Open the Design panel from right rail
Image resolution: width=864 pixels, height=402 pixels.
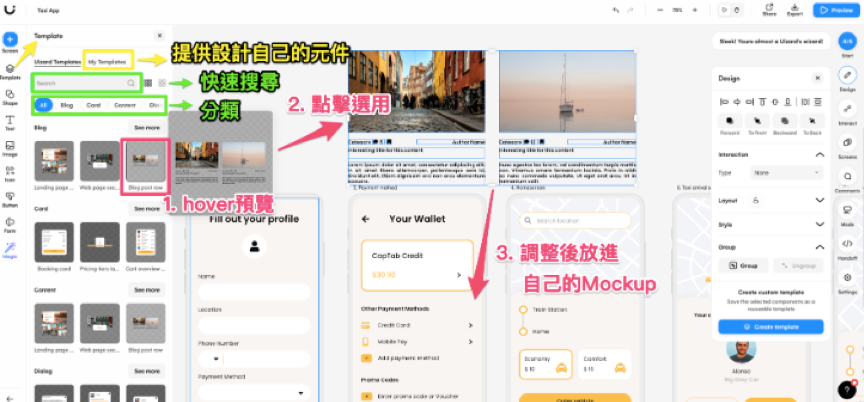coord(847,79)
